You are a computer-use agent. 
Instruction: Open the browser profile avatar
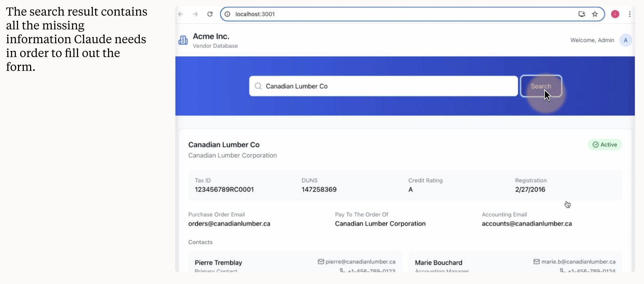(615, 14)
